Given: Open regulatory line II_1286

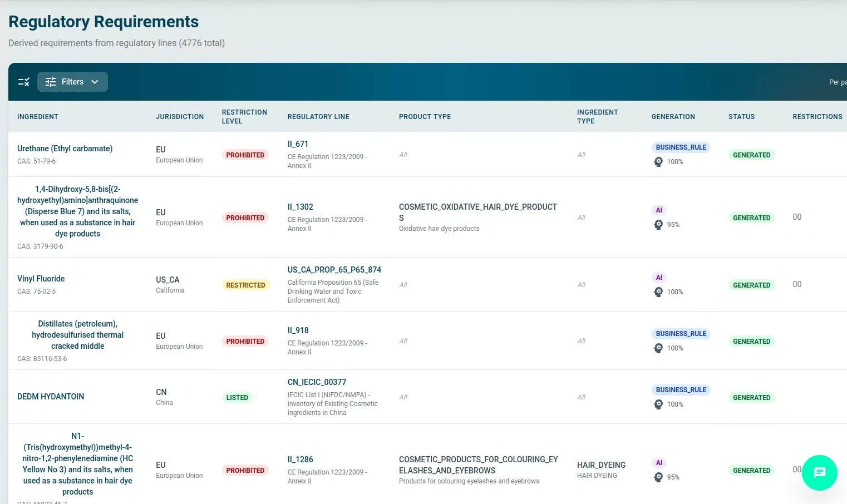Looking at the screenshot, I should (301, 459).
